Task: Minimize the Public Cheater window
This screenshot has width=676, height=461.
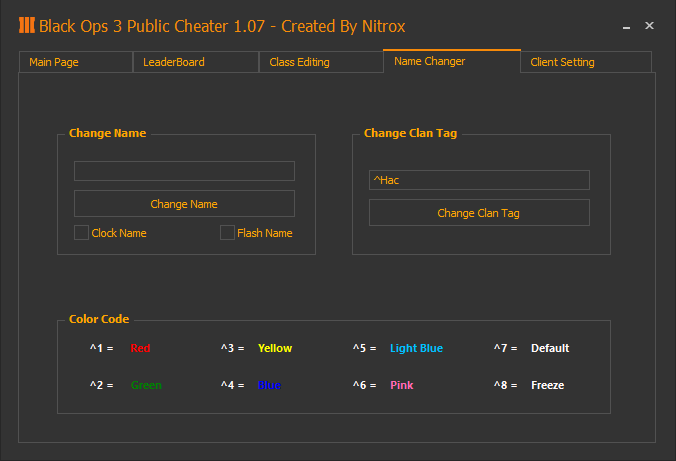Action: point(626,27)
